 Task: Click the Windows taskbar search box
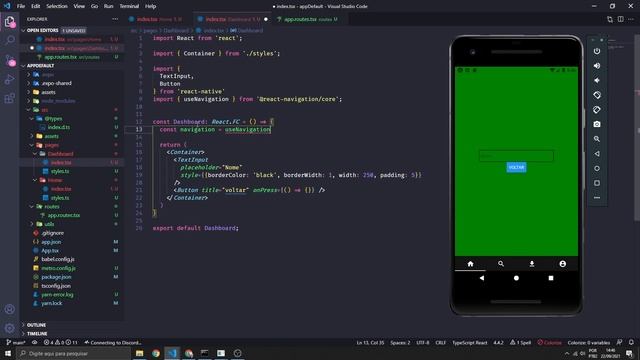73,353
